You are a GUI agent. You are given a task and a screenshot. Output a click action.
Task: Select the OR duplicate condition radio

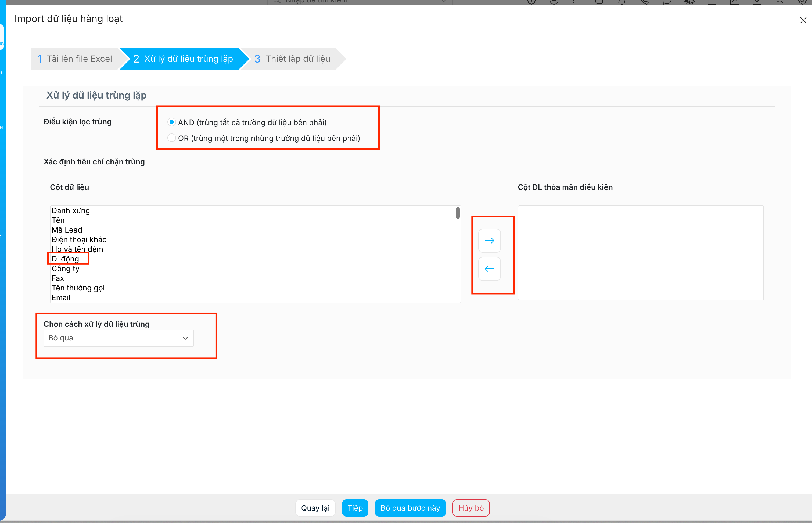click(172, 138)
